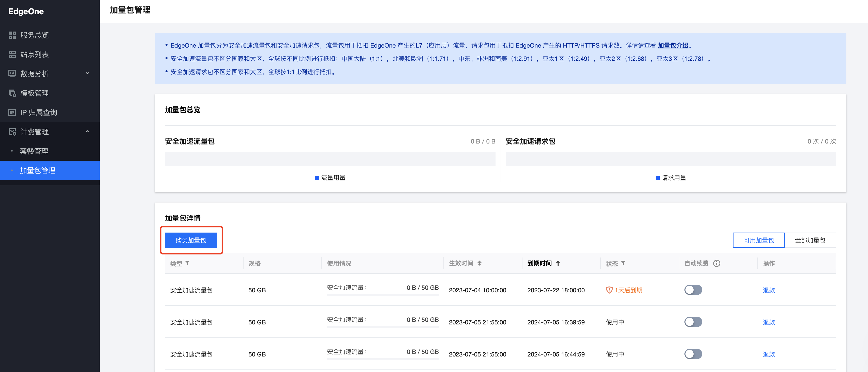Click the 站点列表 list icon in the sidebar
Viewport: 868px width, 372px height.
point(12,54)
